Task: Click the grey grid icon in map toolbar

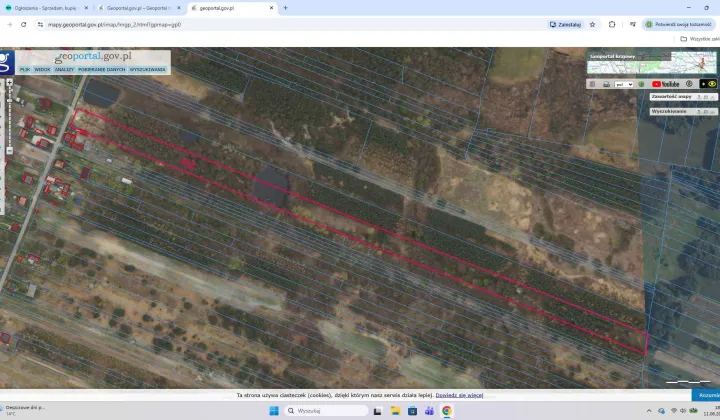Action: 592,84
